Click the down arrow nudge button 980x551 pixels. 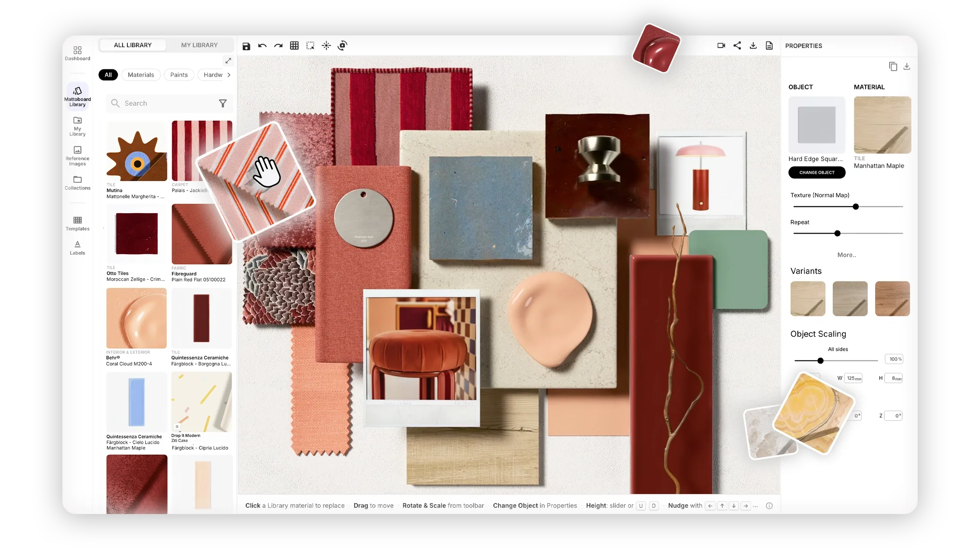[x=734, y=506]
